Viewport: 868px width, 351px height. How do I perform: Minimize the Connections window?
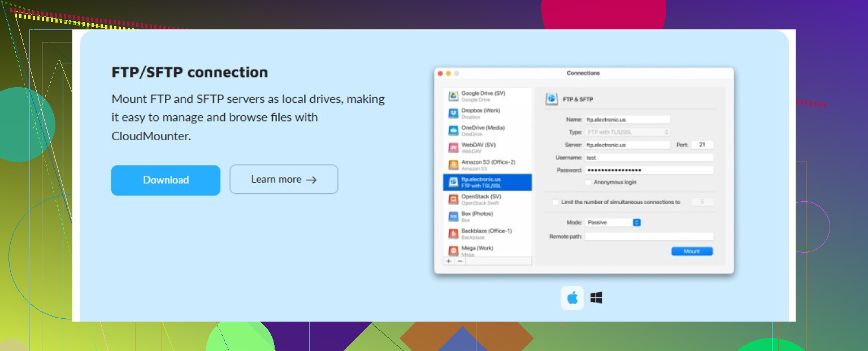(x=449, y=73)
